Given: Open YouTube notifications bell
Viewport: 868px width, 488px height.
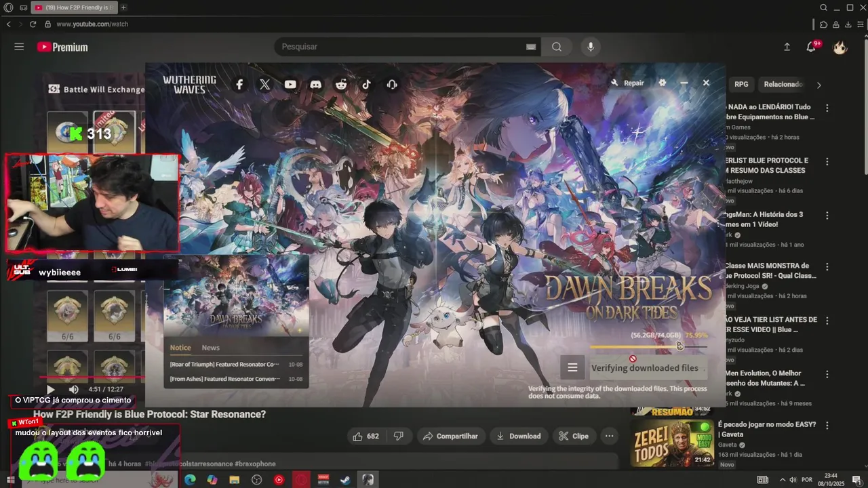Looking at the screenshot, I should [811, 47].
